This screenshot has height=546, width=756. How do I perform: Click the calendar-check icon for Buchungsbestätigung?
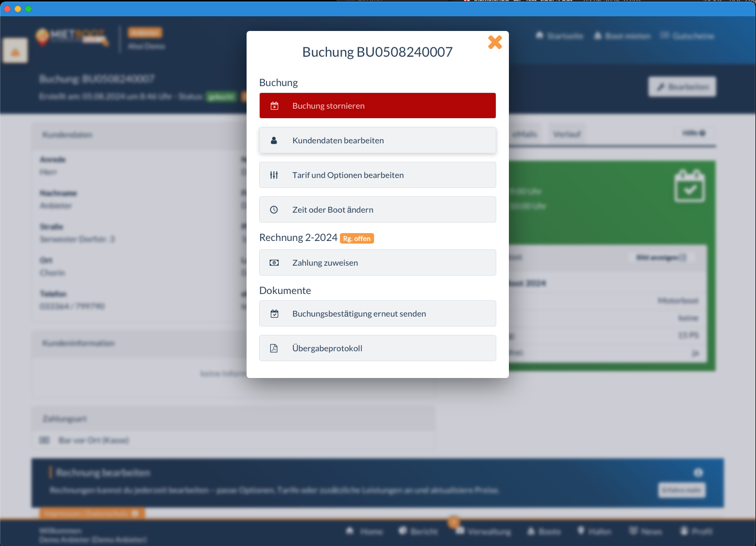click(x=274, y=314)
